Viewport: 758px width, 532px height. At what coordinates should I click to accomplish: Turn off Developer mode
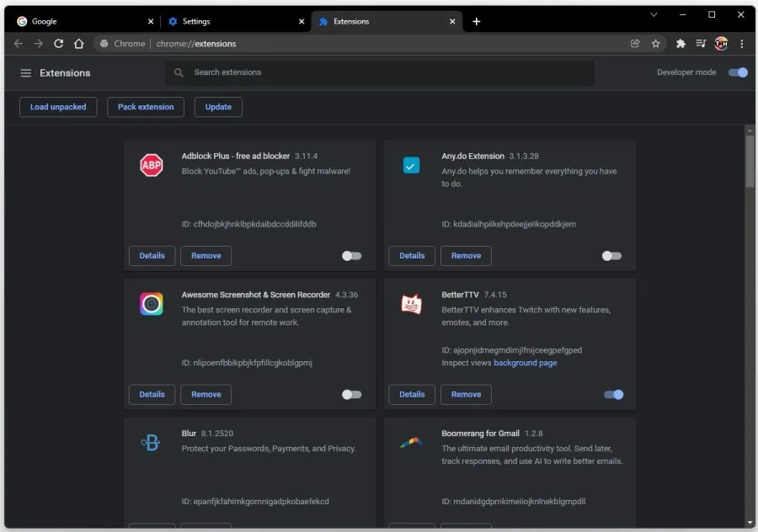click(738, 72)
